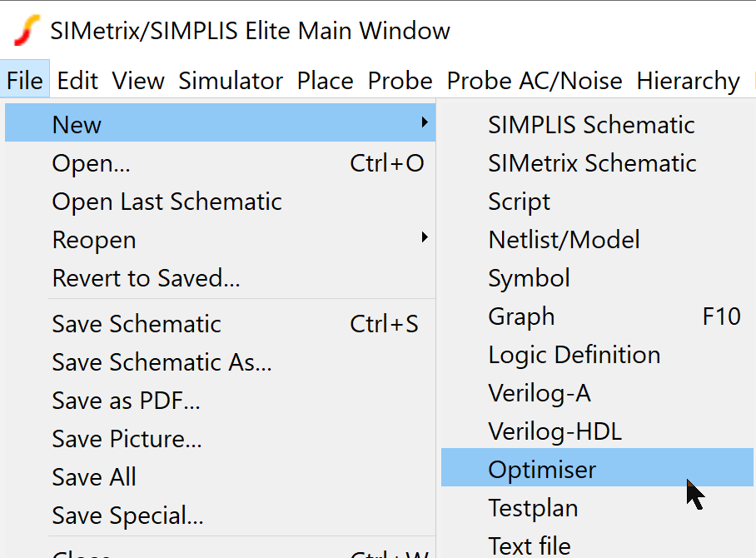756x558 pixels.
Task: Select the Verilog-A option
Action: point(539,393)
